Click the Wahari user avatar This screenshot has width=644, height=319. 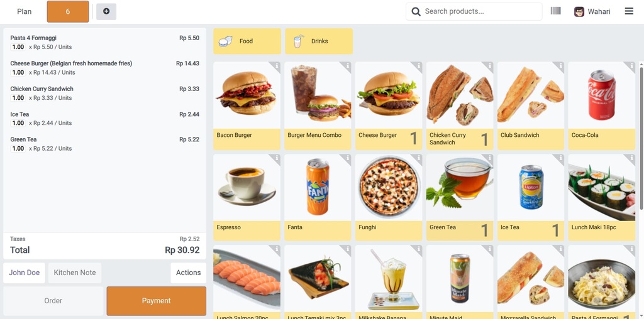coord(579,11)
